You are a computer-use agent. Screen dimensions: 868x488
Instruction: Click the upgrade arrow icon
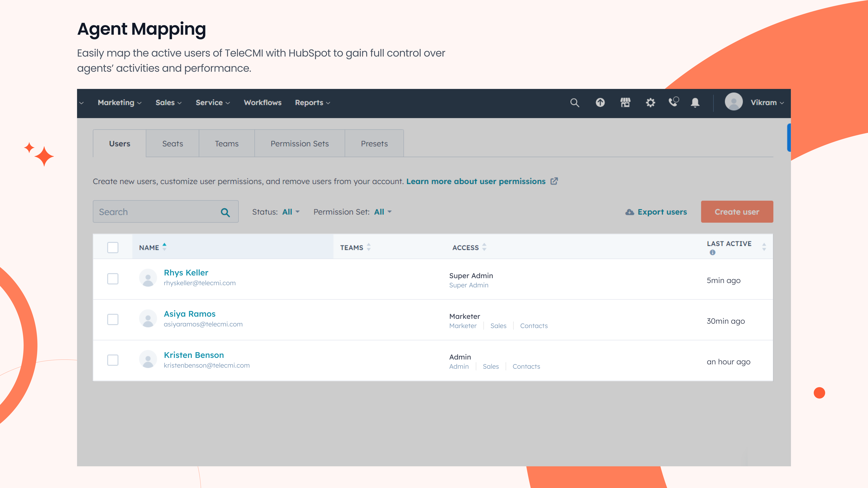point(600,102)
